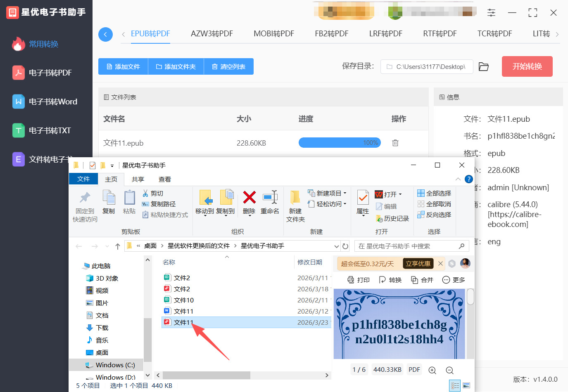568x392 pixels.
Task: Switch to the FB2转PDF tab
Action: [x=332, y=34]
